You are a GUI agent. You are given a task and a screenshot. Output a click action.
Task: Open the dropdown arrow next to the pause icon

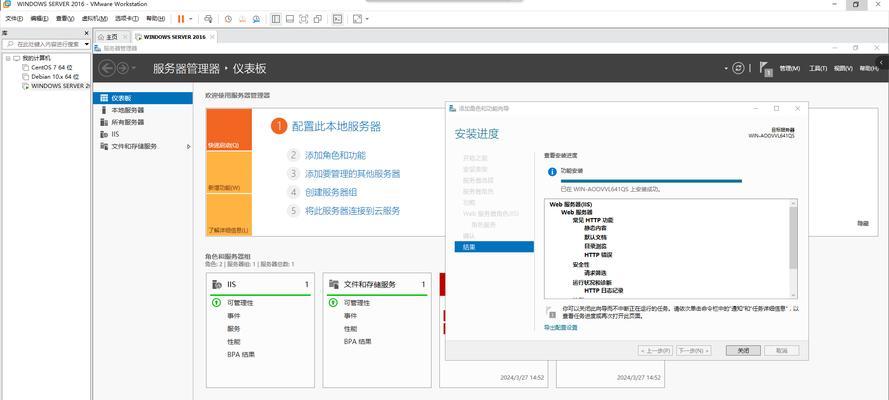tap(190, 19)
